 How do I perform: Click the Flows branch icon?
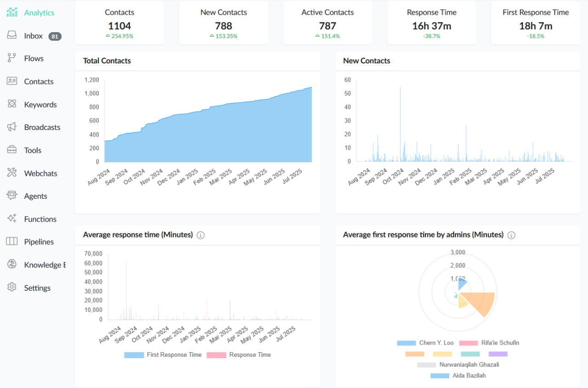[12, 58]
